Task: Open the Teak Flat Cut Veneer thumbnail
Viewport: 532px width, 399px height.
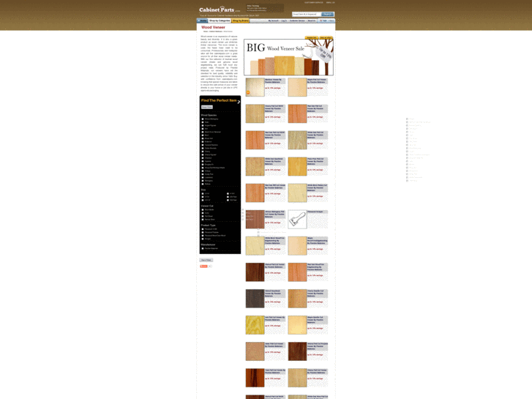Action: point(255,378)
